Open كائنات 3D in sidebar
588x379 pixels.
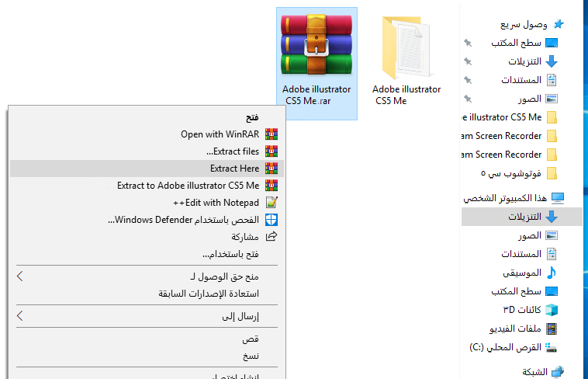pos(521,310)
